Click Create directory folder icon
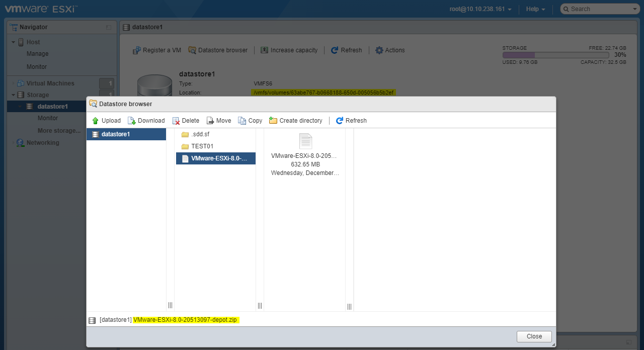Viewport: 644px width, 350px height. pyautogui.click(x=273, y=121)
